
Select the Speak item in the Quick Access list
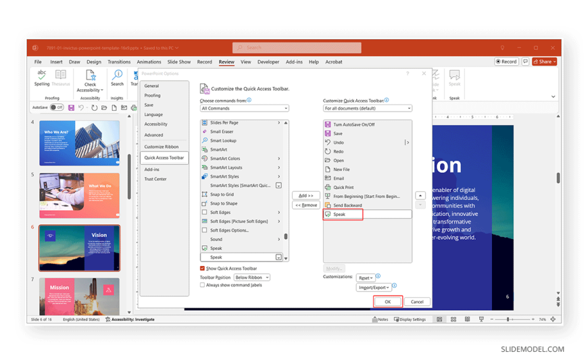(367, 215)
